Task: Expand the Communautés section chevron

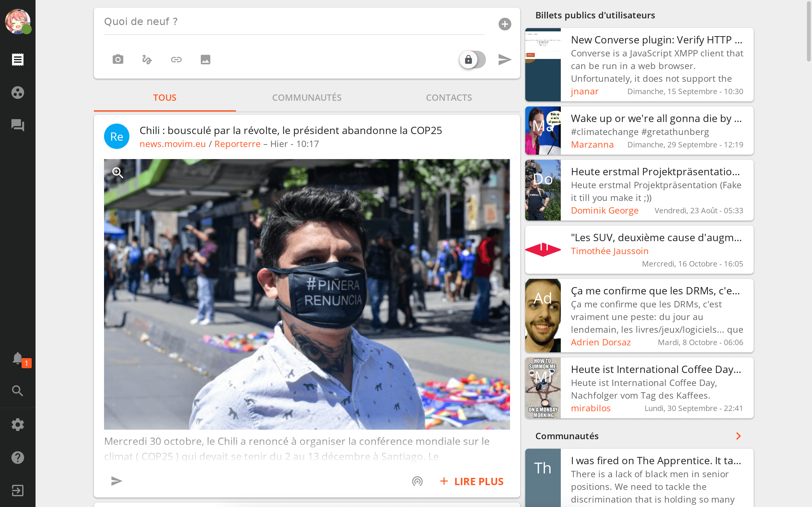Action: [x=738, y=436]
